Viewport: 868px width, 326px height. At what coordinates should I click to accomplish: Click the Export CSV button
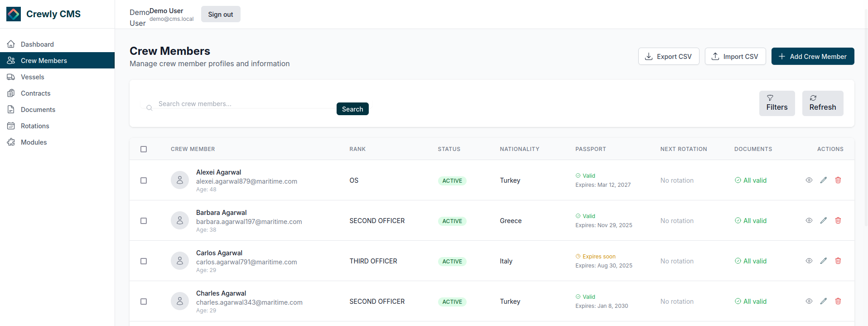point(669,57)
